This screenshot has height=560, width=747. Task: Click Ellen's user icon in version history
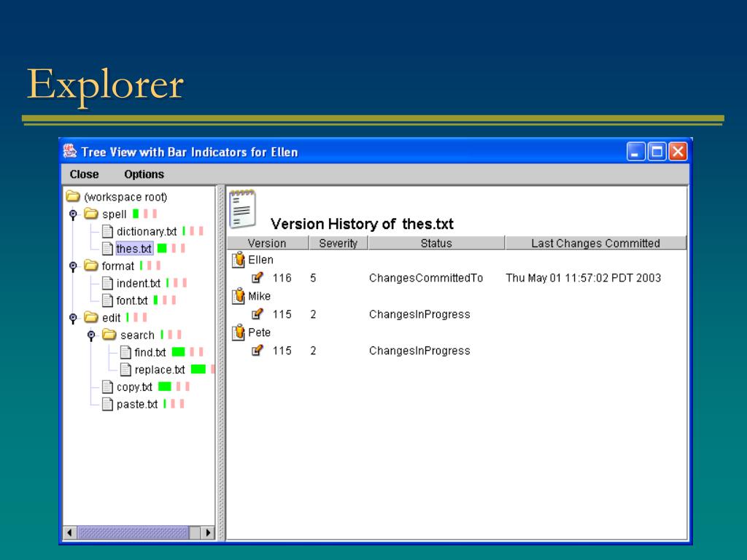(239, 260)
